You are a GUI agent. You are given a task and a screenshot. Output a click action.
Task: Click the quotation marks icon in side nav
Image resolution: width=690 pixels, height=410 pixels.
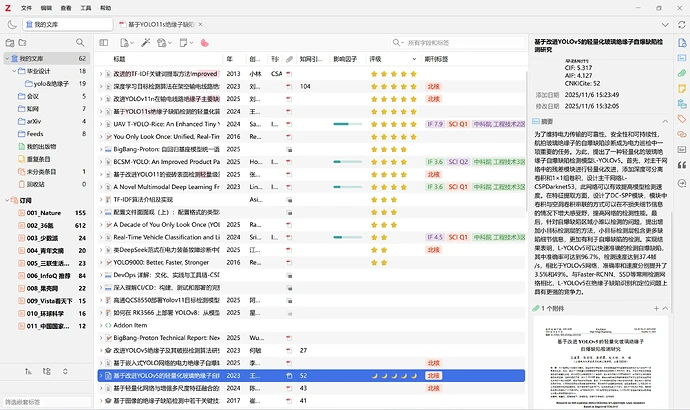click(x=682, y=165)
